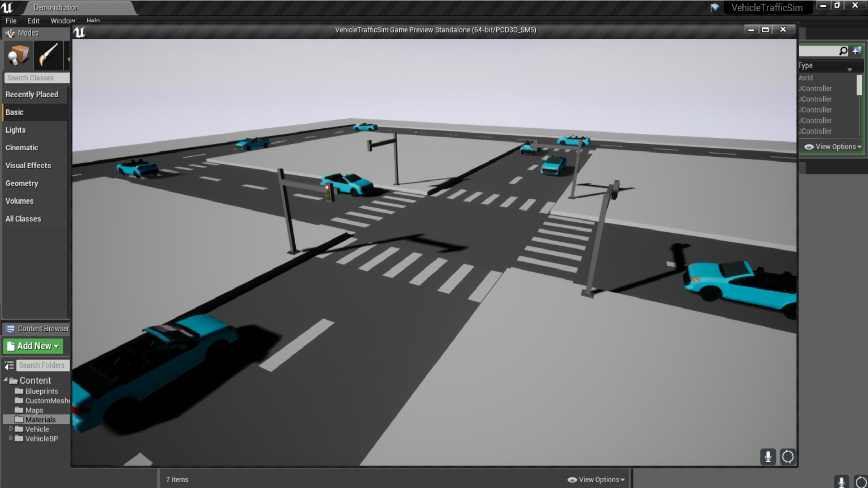Screen dimensions: 868x488
Task: Select the Lights category in Modes panel
Action: (x=16, y=130)
